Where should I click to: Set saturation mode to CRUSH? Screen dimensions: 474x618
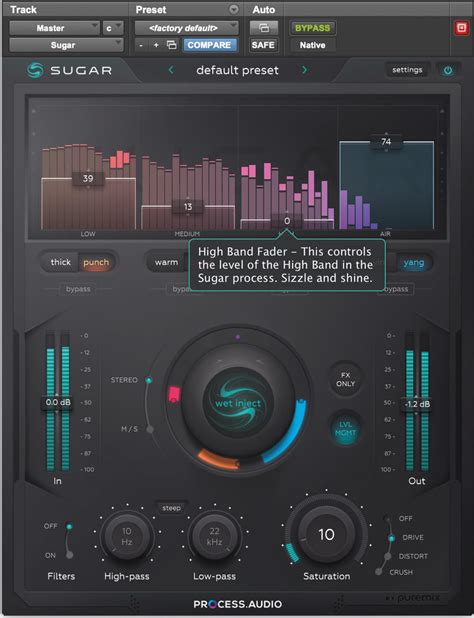click(x=379, y=572)
